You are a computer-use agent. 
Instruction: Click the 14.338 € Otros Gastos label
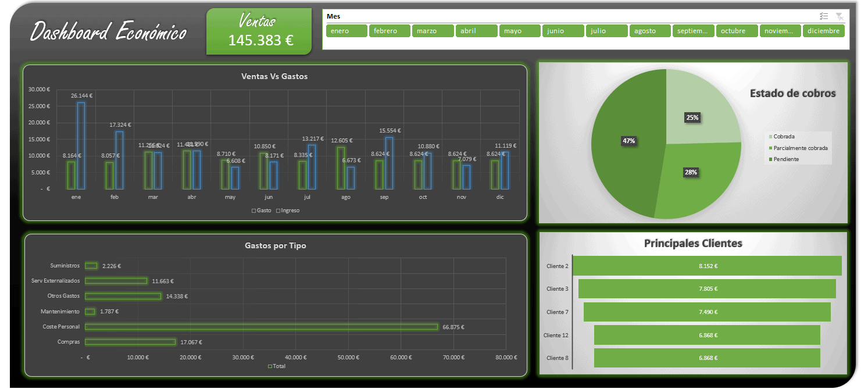click(x=177, y=296)
